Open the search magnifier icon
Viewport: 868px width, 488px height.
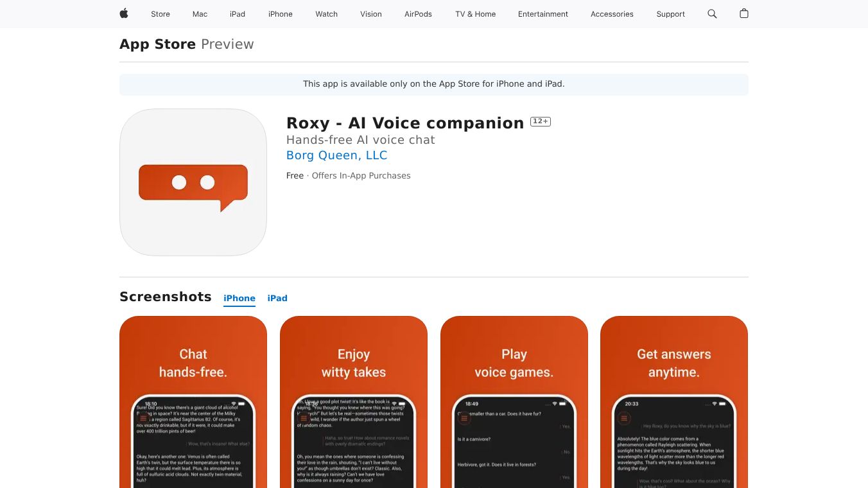pyautogui.click(x=712, y=13)
